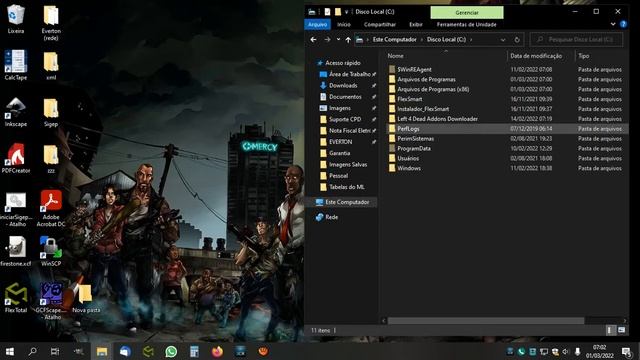
Task: Open the Lixeira recycle bin icon
Action: (x=16, y=18)
